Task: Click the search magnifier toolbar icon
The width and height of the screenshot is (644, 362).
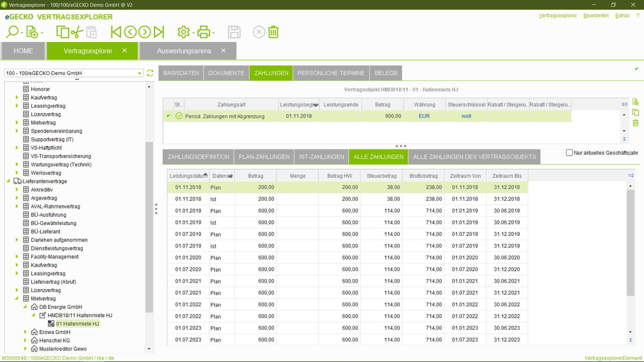Action: tap(12, 32)
